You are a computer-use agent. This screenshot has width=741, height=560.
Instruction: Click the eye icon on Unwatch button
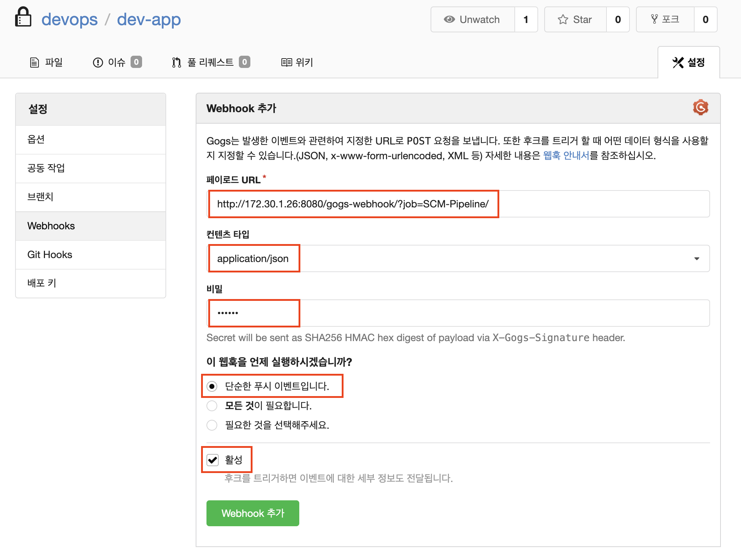[449, 19]
